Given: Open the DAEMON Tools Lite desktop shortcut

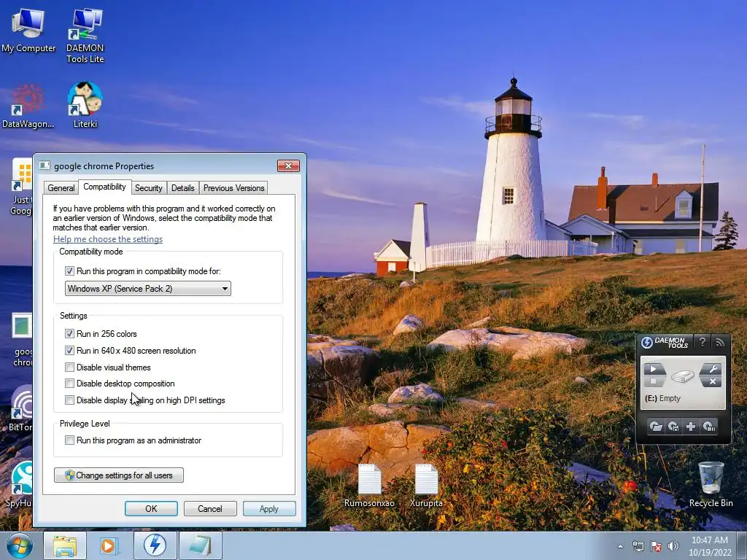Looking at the screenshot, I should [85, 35].
